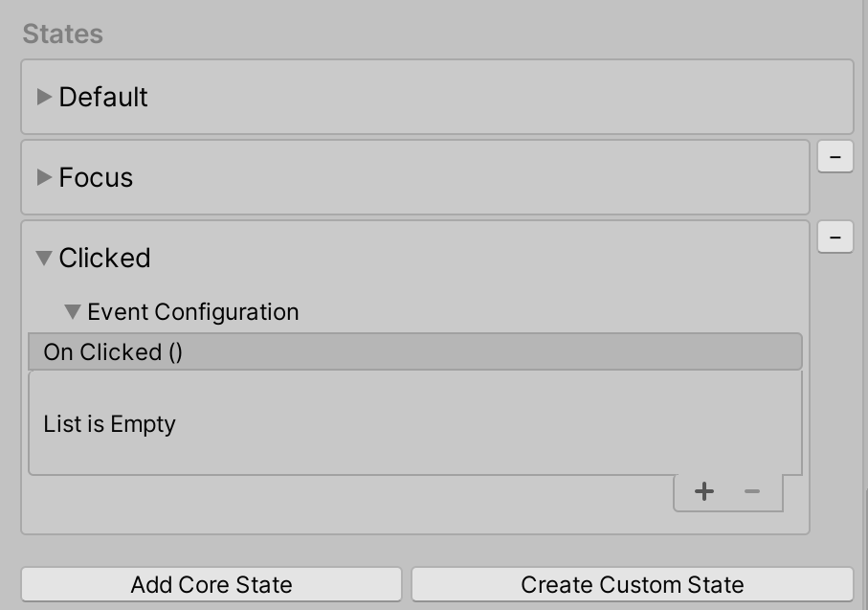
Task: Click the List is Empty area
Action: (x=415, y=423)
